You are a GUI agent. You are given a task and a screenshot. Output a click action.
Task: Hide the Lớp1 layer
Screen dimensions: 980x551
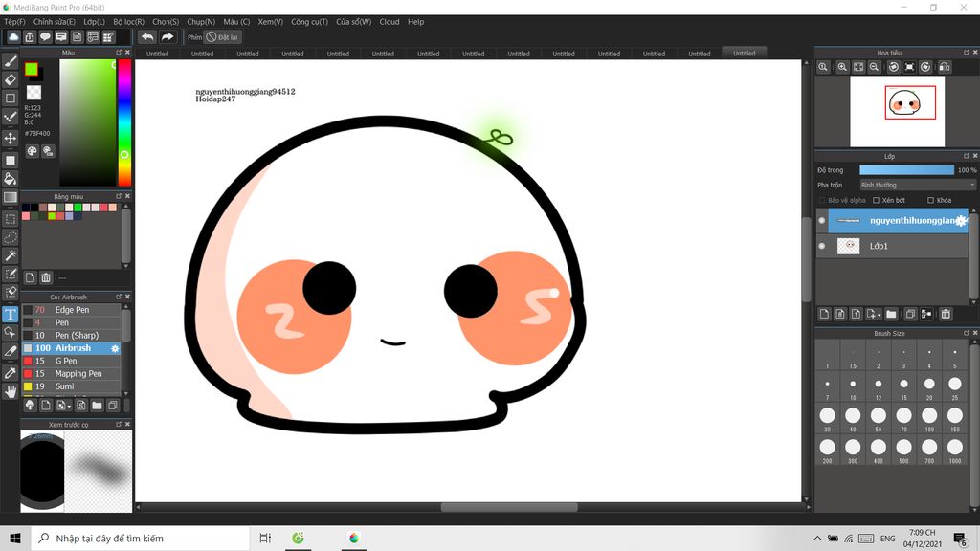[822, 246]
